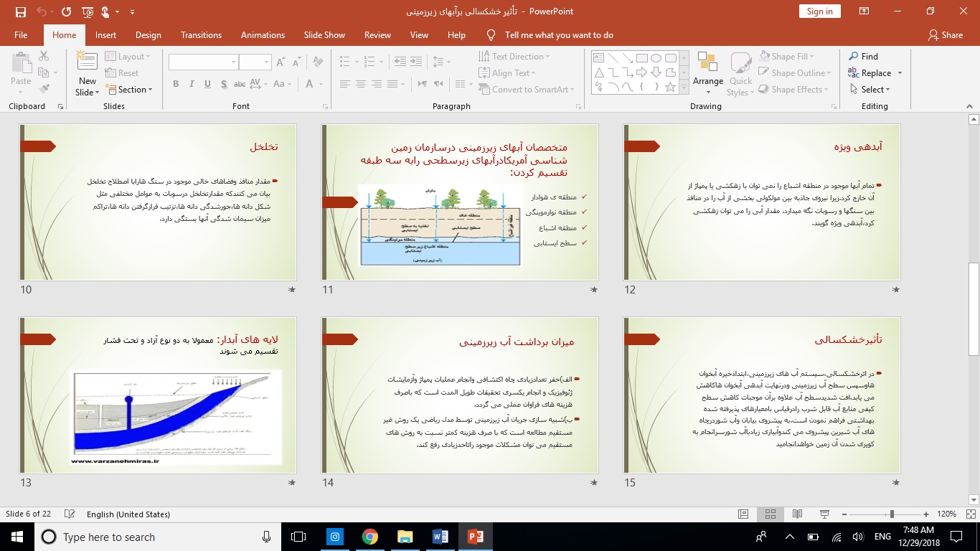Image resolution: width=980 pixels, height=551 pixels.
Task: Switch to Normal view in the status bar
Action: 743,514
